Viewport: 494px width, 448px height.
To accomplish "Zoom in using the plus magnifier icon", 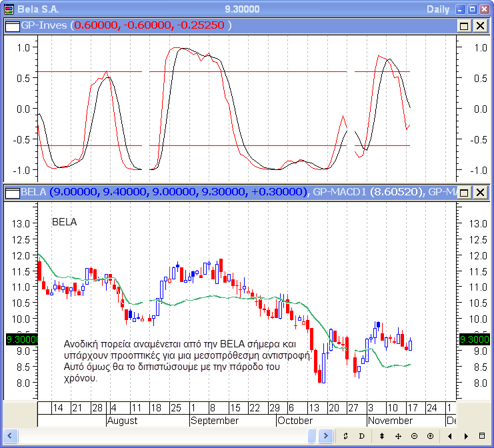I will (x=430, y=436).
